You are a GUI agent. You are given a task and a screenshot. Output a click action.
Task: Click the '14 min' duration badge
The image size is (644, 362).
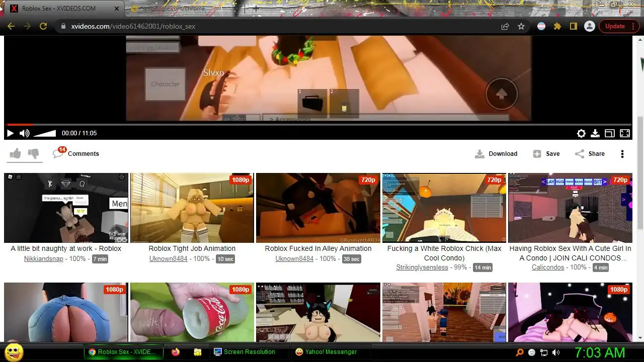tap(483, 267)
